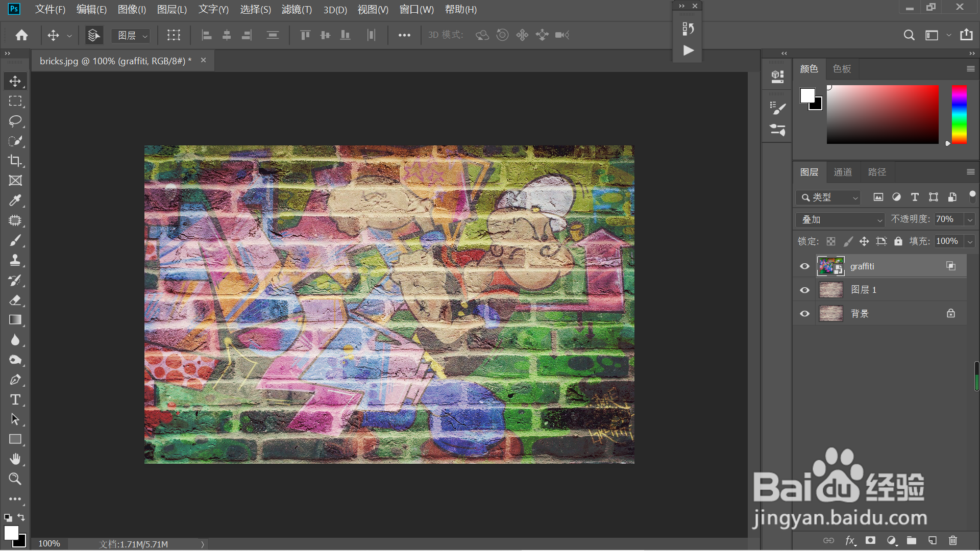Open the fill 100% dropdown arrow
Viewport: 980px width, 551px height.
pyautogui.click(x=970, y=241)
